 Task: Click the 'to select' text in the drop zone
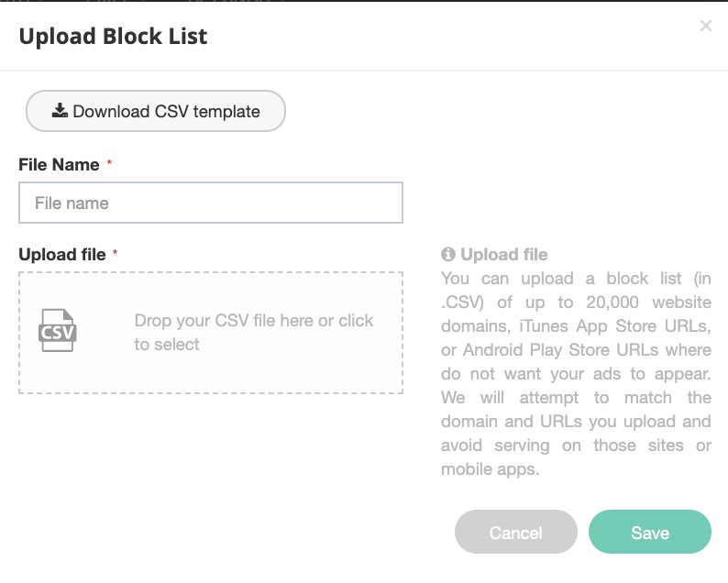167,345
